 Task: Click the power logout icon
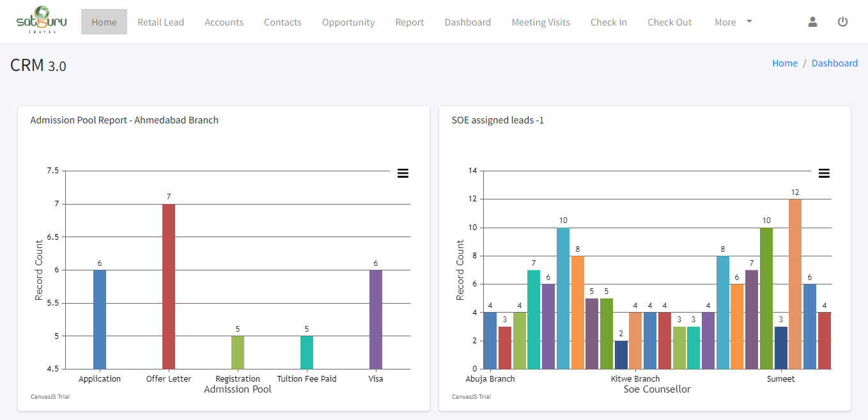842,22
